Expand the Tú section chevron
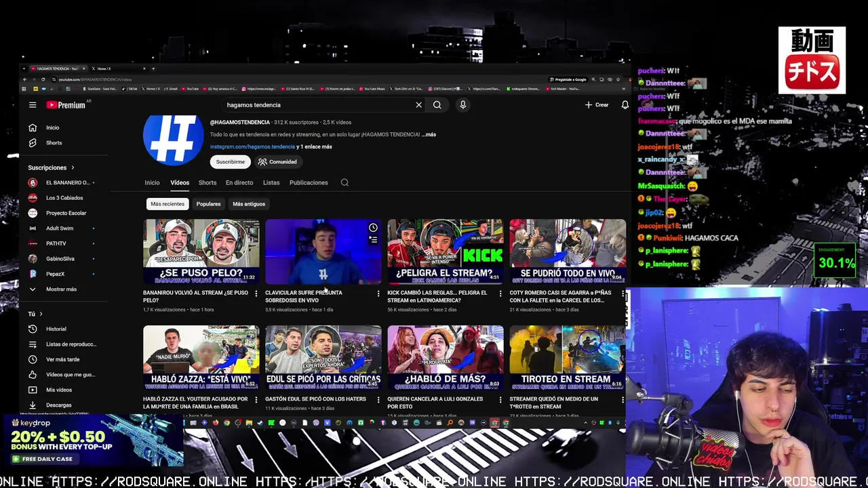868x488 pixels. tap(41, 314)
